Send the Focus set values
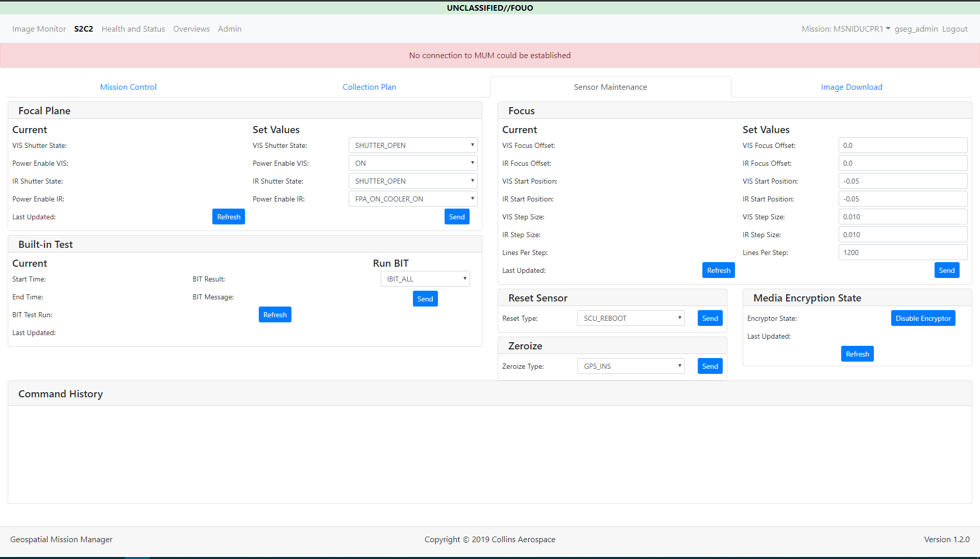The width and height of the screenshot is (980, 559). (947, 270)
